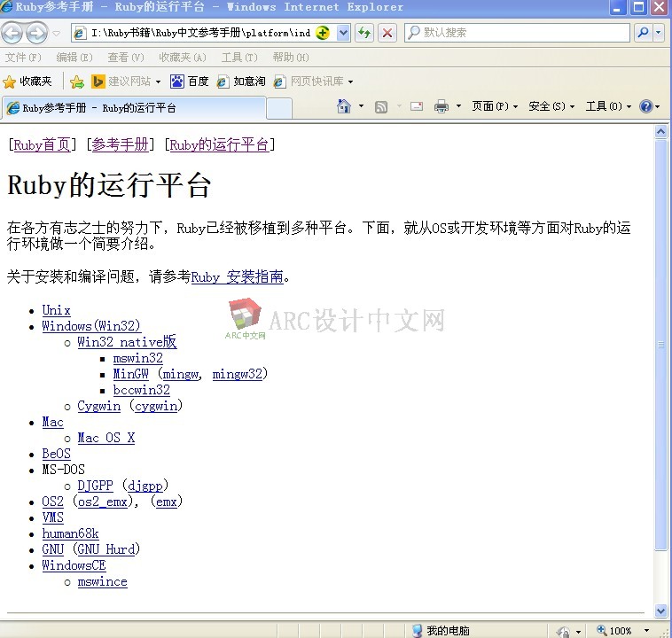Open the Ruby 安装指南 link
This screenshot has width=672, height=638.
[237, 276]
